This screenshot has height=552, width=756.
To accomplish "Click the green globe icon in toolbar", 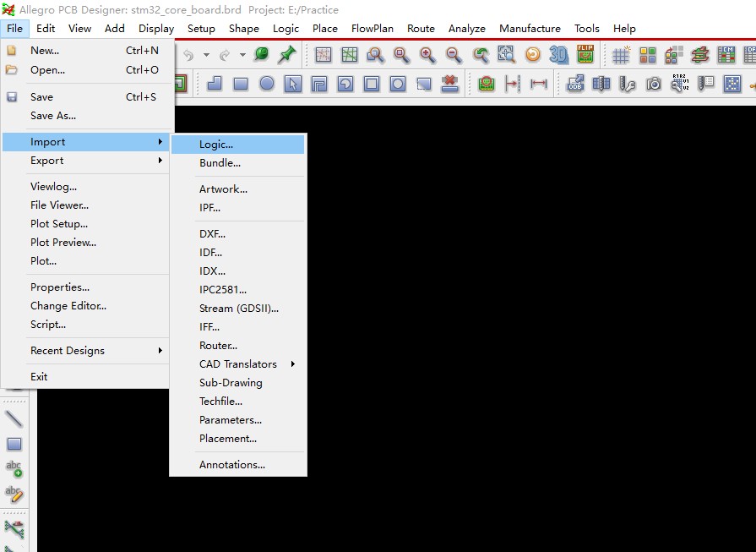I will coord(261,54).
